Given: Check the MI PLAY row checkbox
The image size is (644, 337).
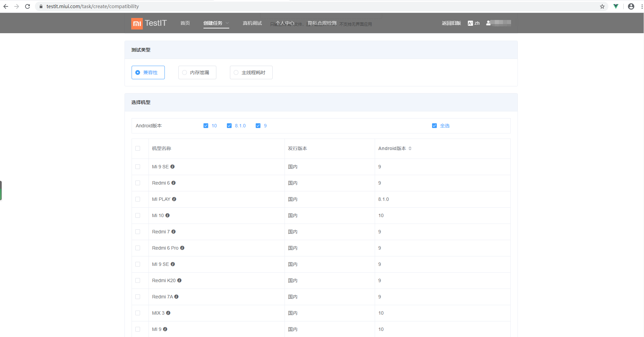Looking at the screenshot, I should point(138,199).
